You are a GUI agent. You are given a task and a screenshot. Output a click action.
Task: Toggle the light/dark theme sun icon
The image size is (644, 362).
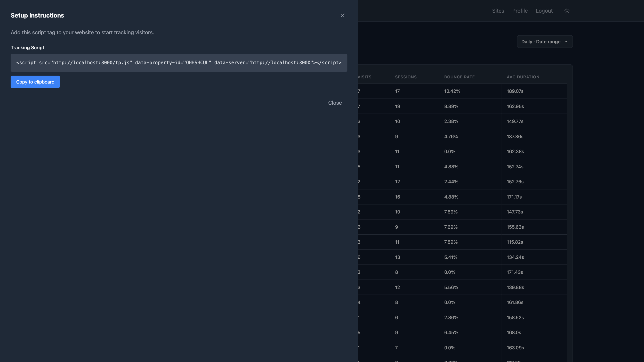coord(567,11)
